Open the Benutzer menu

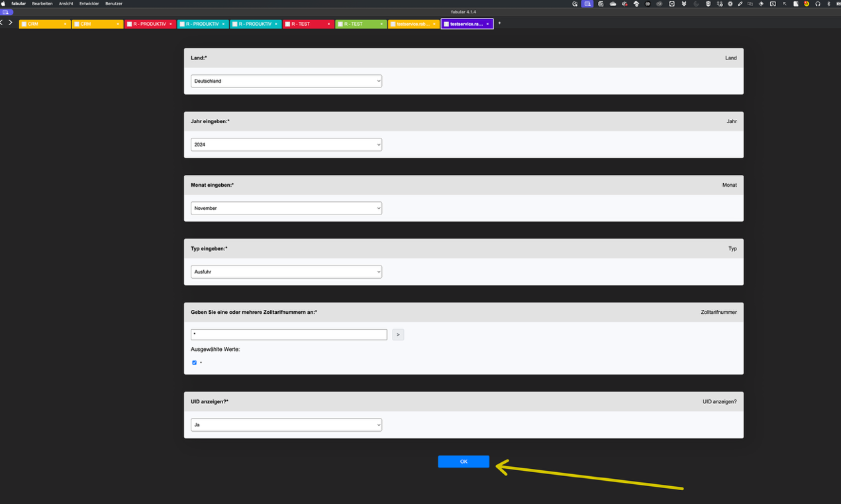(114, 3)
